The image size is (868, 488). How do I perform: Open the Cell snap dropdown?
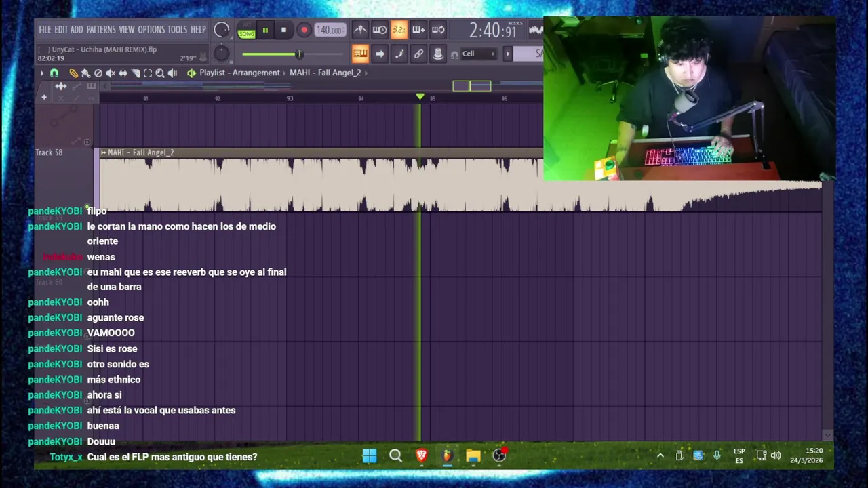[479, 54]
